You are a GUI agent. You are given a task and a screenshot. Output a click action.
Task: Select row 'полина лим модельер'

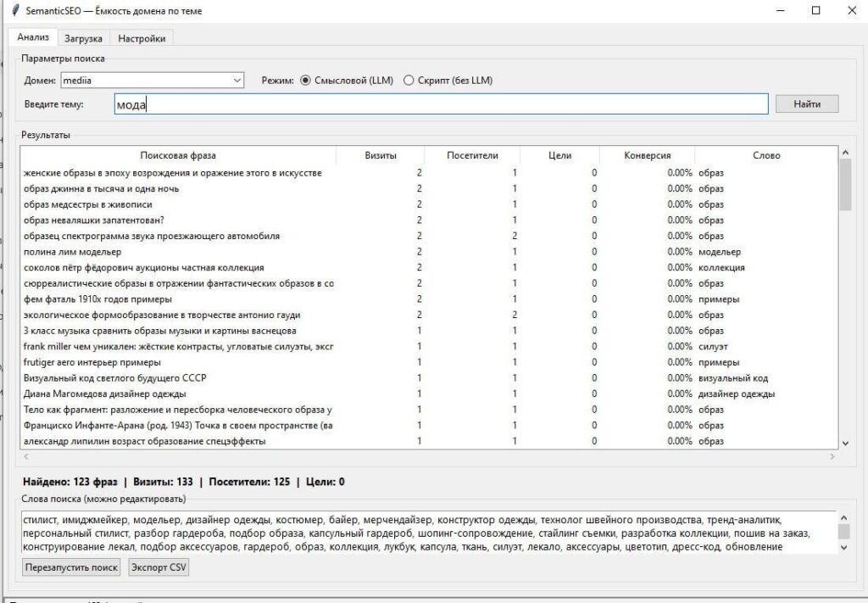click(430, 251)
